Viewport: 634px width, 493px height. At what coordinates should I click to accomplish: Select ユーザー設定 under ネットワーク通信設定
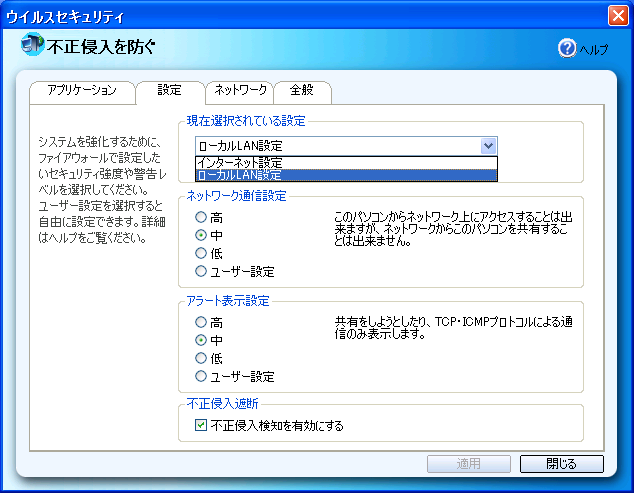[x=202, y=271]
